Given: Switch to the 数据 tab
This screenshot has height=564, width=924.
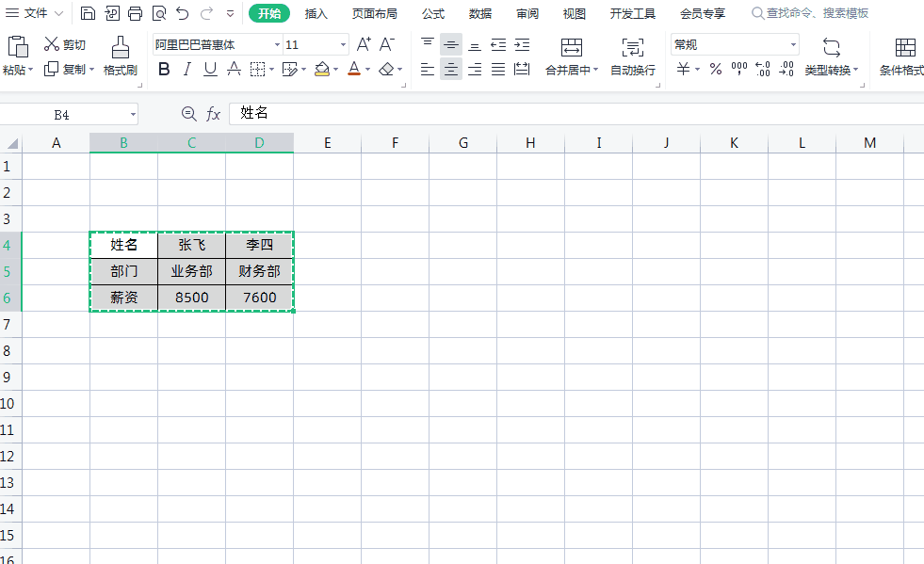Looking at the screenshot, I should [480, 13].
